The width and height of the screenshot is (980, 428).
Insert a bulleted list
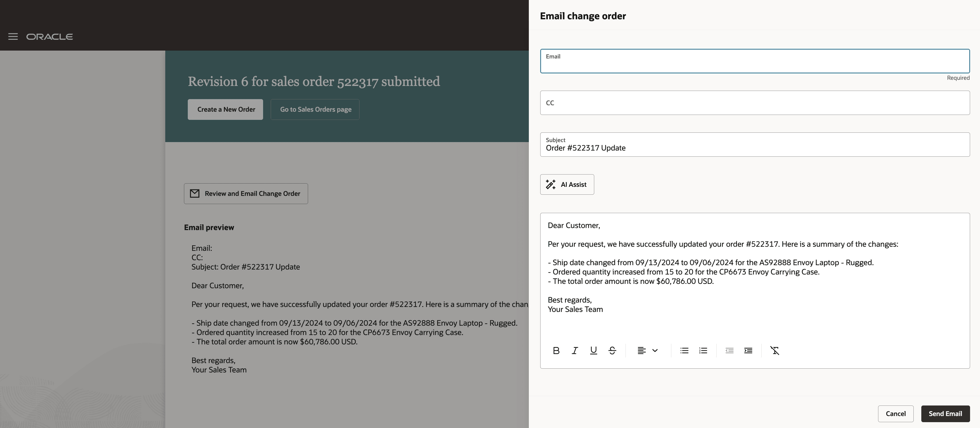click(684, 350)
